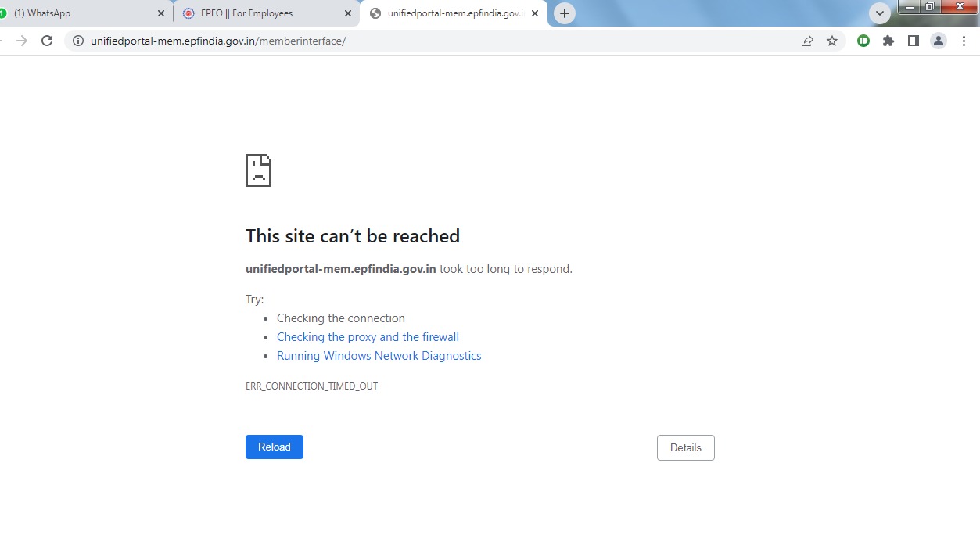980x535 pixels.
Task: Open a new tab with plus button
Action: coord(565,13)
